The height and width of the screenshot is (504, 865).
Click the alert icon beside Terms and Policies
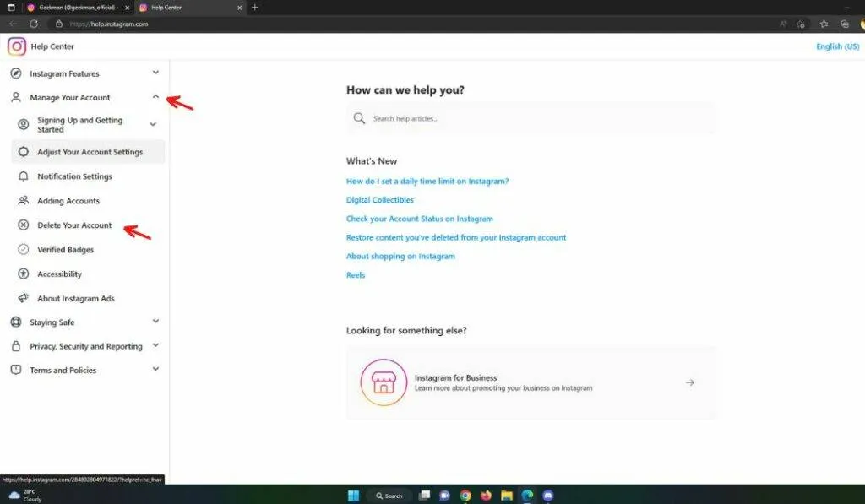16,370
